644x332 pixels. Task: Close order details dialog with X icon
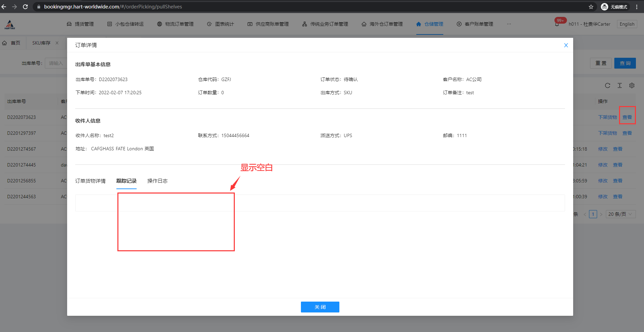click(x=566, y=45)
